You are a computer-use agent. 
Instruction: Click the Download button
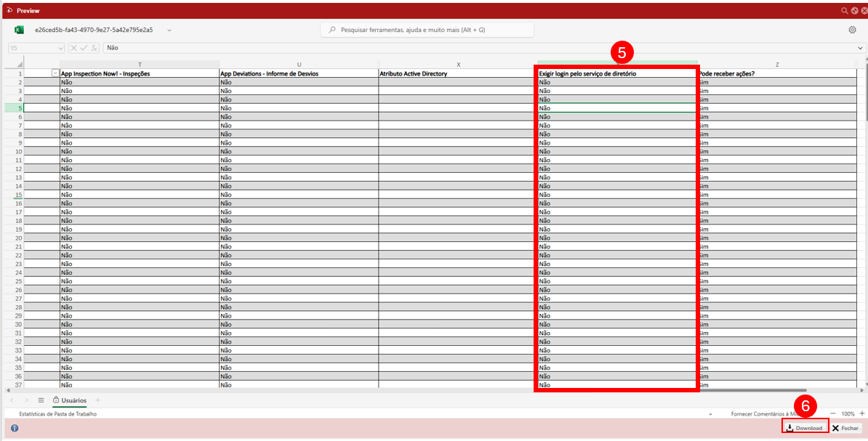(805, 428)
